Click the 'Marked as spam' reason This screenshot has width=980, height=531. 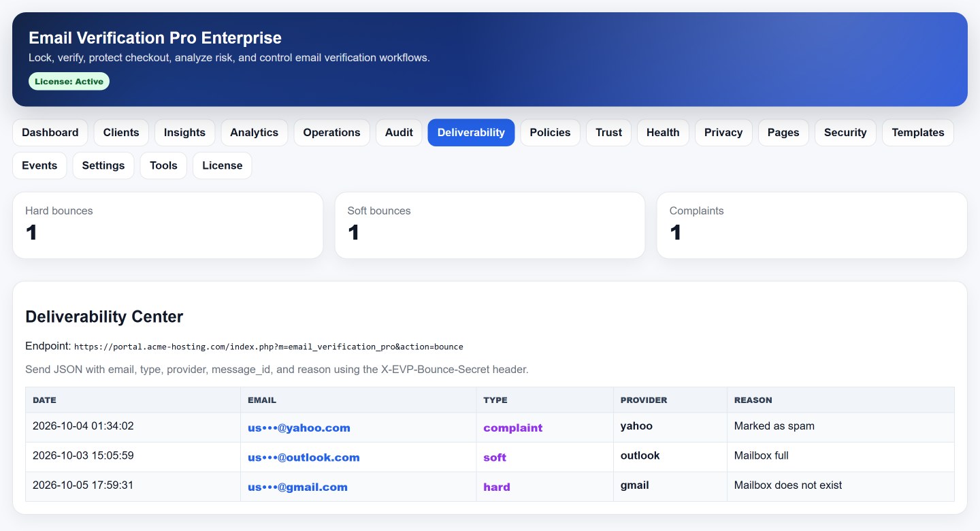774,426
